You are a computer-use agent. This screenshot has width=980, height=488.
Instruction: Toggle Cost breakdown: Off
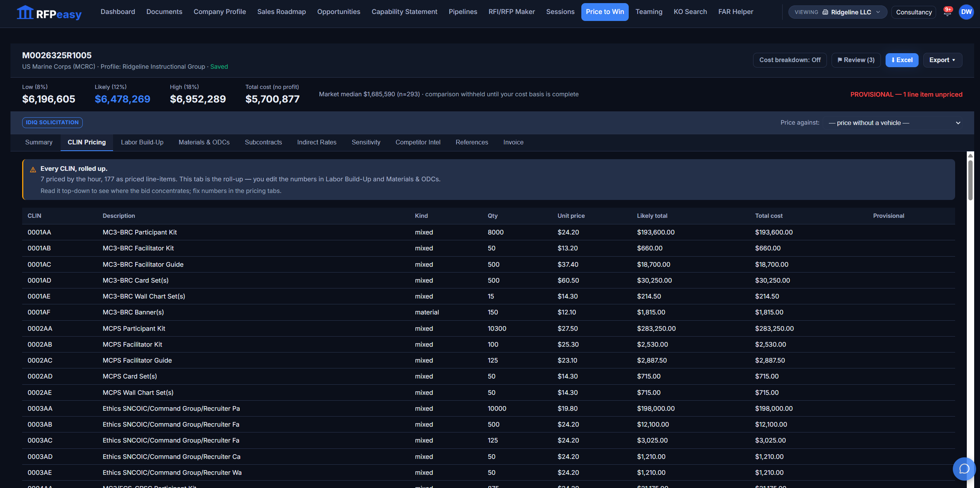click(790, 60)
